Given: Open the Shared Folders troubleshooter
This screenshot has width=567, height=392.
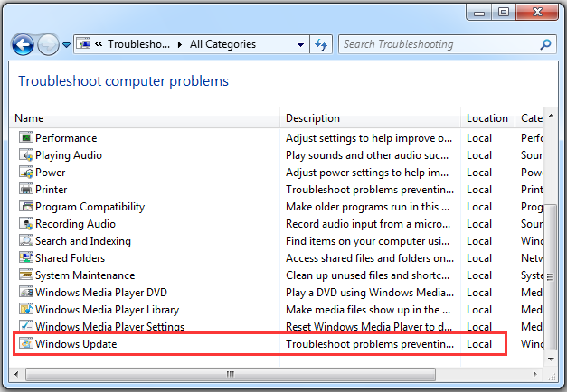Looking at the screenshot, I should 71,258.
